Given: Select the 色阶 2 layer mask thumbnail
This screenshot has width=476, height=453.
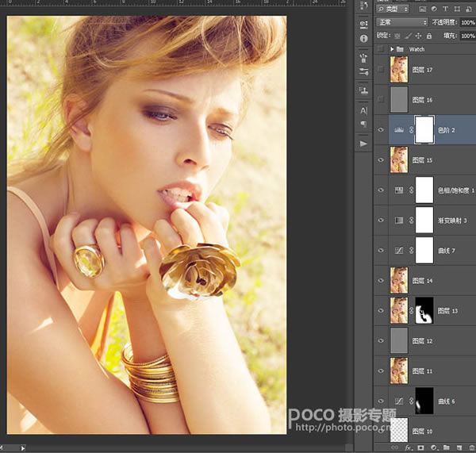Looking at the screenshot, I should pyautogui.click(x=424, y=130).
